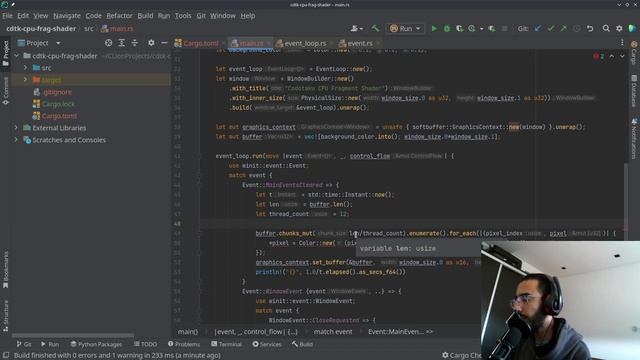Jump to next error arrow in editor
Viewport: 640px width, 360px height.
(622, 56)
